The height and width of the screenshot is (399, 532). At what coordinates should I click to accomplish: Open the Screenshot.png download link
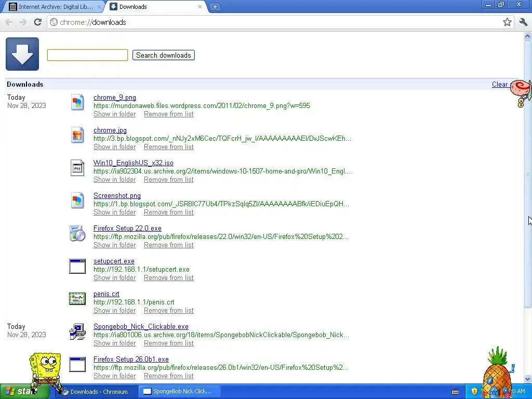point(117,196)
